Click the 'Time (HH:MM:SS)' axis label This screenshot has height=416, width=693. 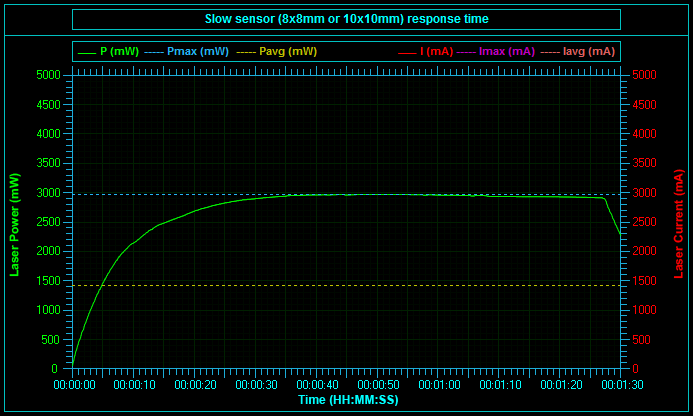tap(348, 400)
